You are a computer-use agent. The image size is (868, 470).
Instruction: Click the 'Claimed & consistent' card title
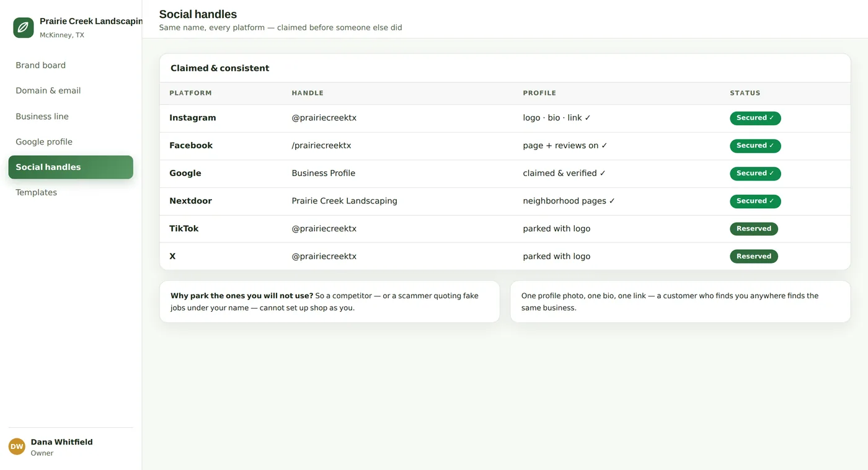220,68
